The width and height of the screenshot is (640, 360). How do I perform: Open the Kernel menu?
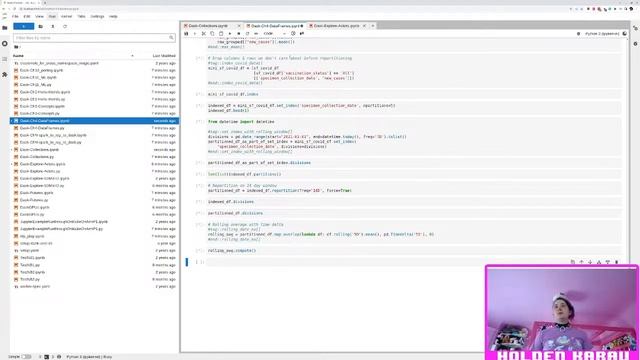pos(66,16)
